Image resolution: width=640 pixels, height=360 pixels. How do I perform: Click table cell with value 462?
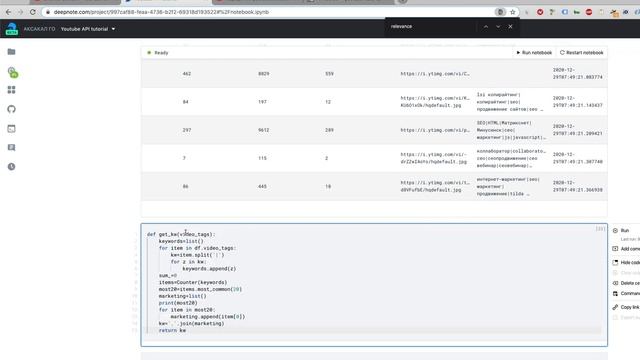tap(187, 74)
